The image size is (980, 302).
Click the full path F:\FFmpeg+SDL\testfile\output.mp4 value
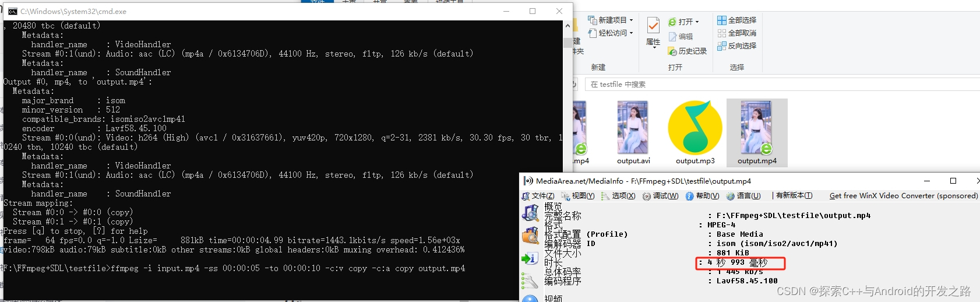coord(794,216)
